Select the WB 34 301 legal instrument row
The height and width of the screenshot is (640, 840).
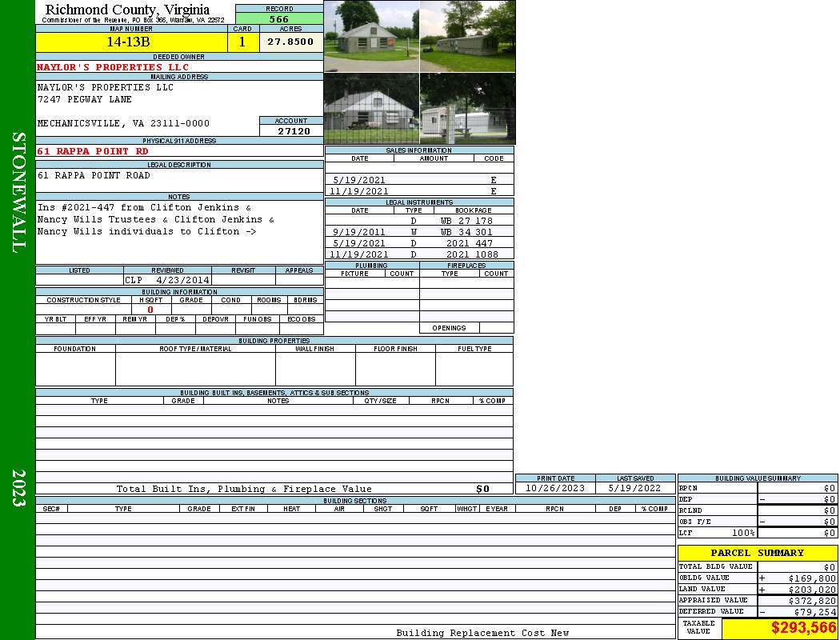coord(419,232)
